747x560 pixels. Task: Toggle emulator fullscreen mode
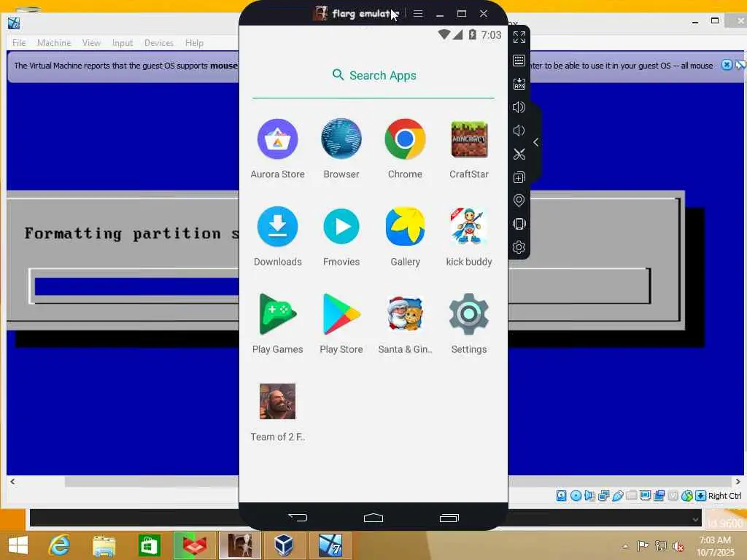pos(519,37)
